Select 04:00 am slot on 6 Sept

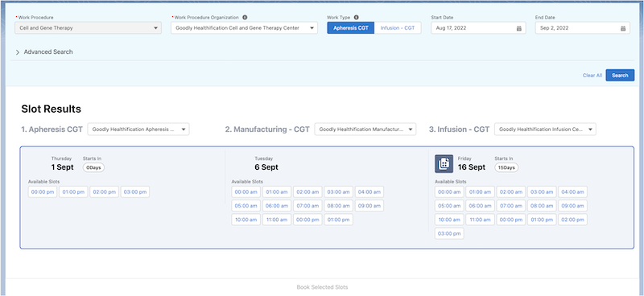369,191
